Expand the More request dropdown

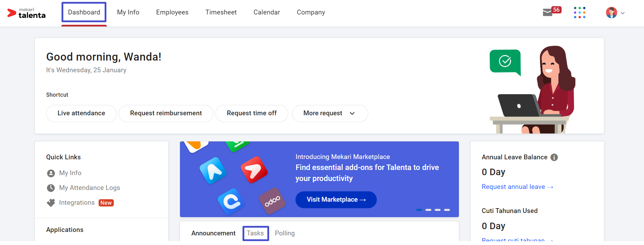(x=330, y=114)
